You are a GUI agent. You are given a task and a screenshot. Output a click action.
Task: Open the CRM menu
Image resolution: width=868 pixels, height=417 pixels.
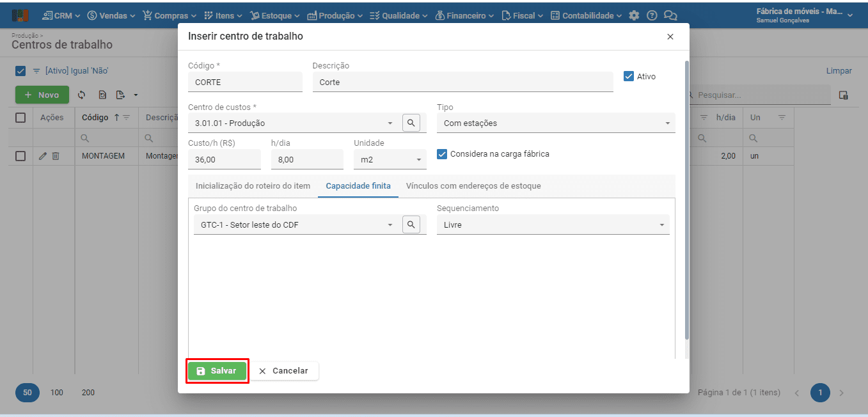[x=61, y=15]
